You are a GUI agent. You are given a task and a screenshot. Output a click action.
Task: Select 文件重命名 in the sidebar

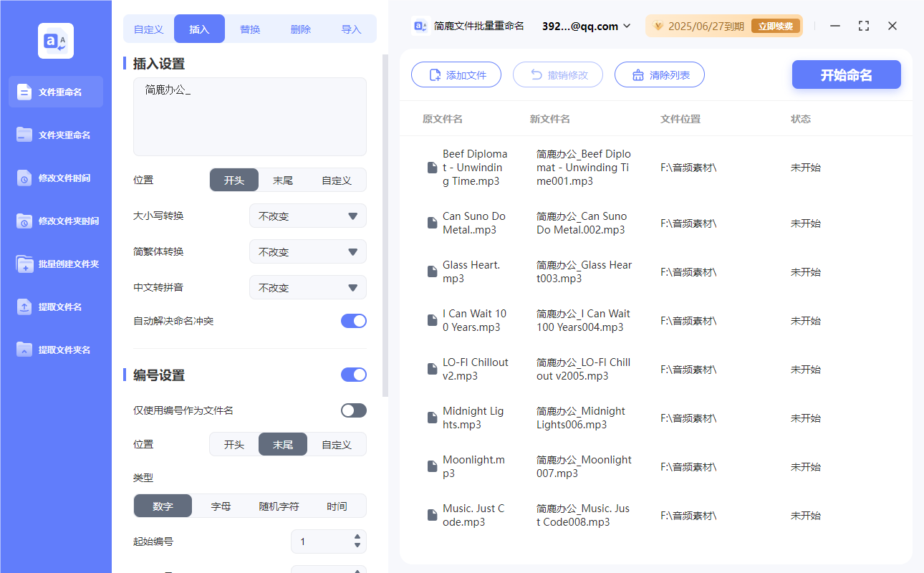click(x=55, y=92)
